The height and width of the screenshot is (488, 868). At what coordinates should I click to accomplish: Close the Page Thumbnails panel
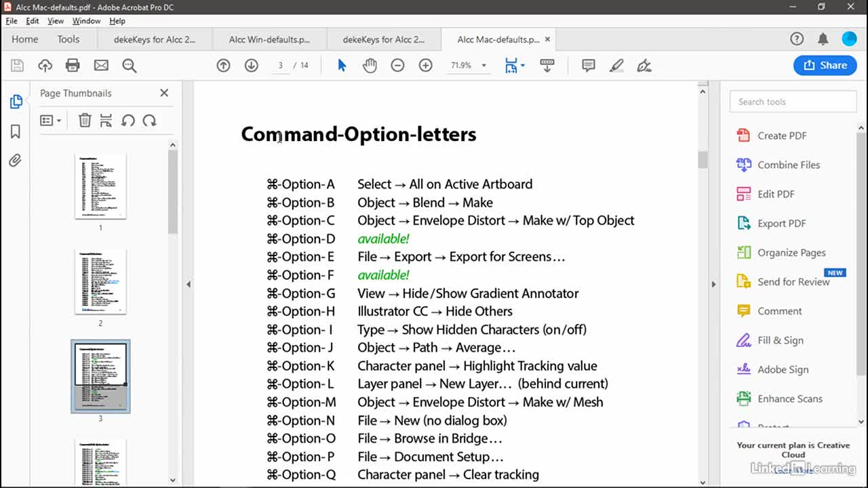(x=164, y=93)
